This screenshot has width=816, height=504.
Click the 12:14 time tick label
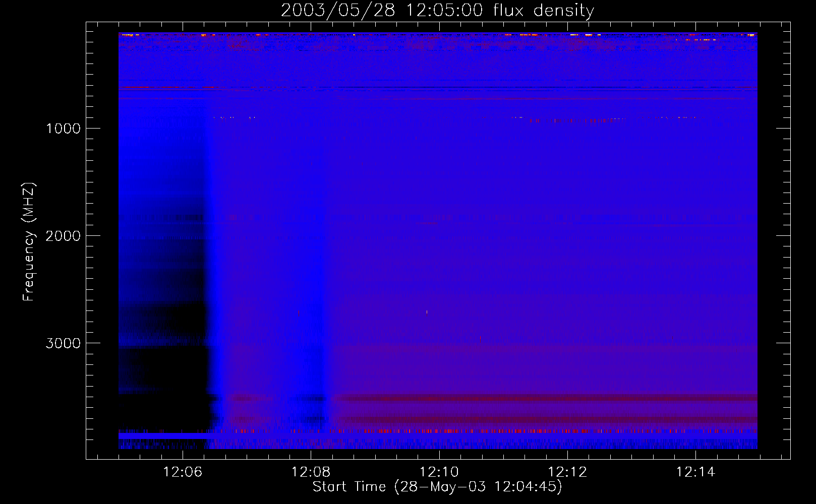pyautogui.click(x=695, y=472)
